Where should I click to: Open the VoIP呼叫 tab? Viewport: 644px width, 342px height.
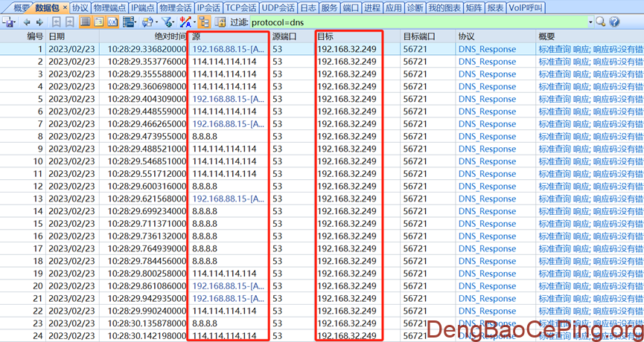click(x=525, y=7)
